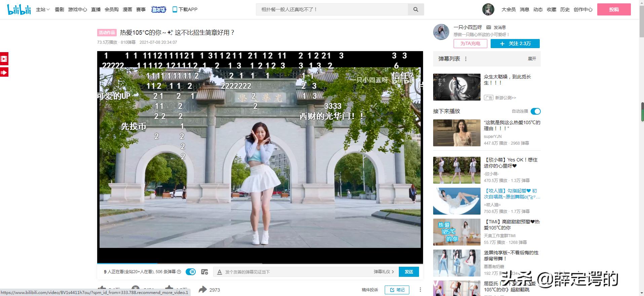Open ad thumbnail 众生太聒噪
The width and height of the screenshot is (644, 296).
click(457, 87)
